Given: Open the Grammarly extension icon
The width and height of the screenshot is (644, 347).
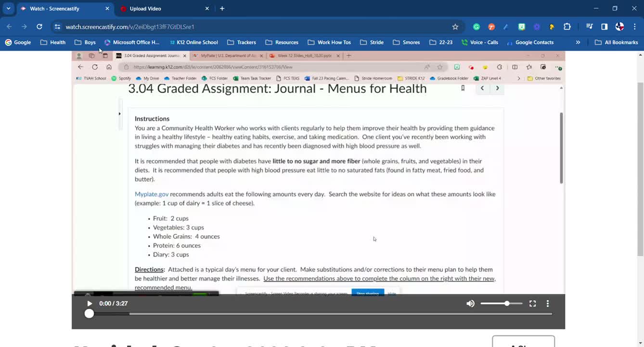Looking at the screenshot, I should [477, 27].
